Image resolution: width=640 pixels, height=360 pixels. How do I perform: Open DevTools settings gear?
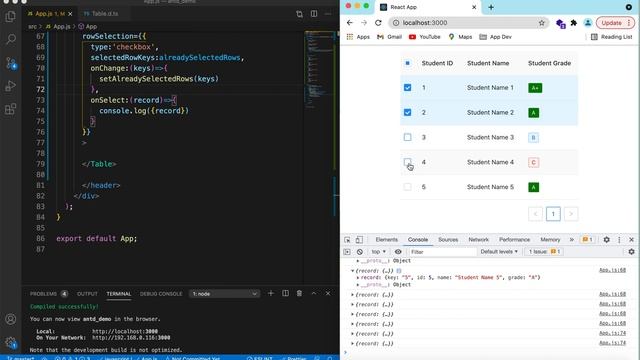click(607, 240)
